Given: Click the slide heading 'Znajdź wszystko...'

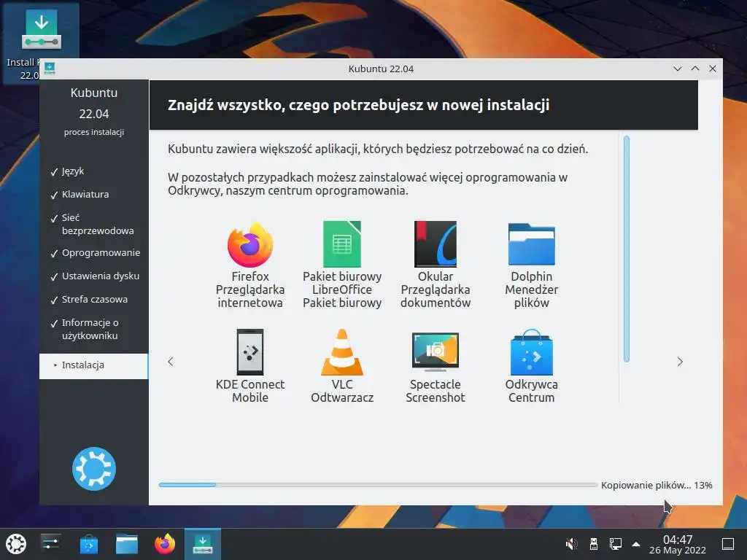Looking at the screenshot, I should [x=358, y=105].
